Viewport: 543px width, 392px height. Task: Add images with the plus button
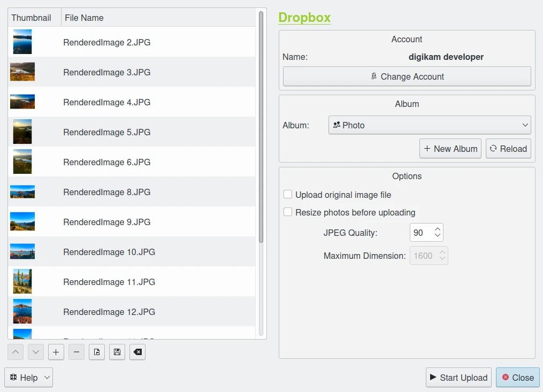[x=56, y=352]
